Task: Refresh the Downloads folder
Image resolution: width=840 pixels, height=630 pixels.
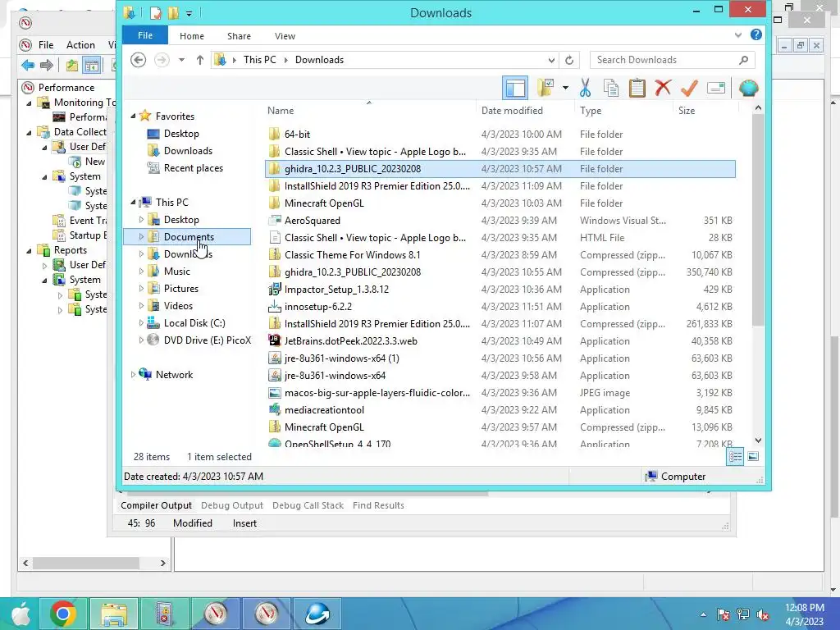Action: [x=569, y=60]
